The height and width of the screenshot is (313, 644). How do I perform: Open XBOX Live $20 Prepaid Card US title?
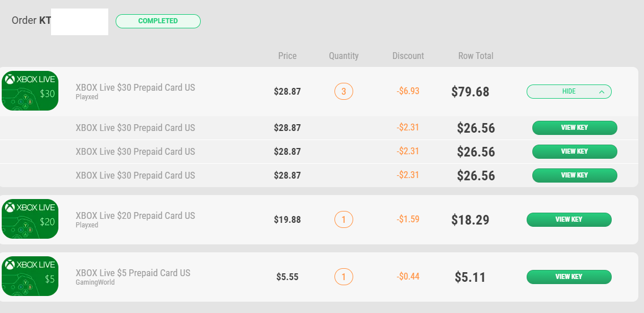point(135,215)
